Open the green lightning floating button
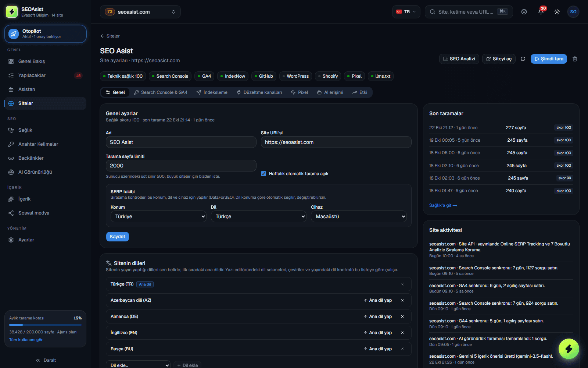Viewport: 588px width, 368px height. 569,349
